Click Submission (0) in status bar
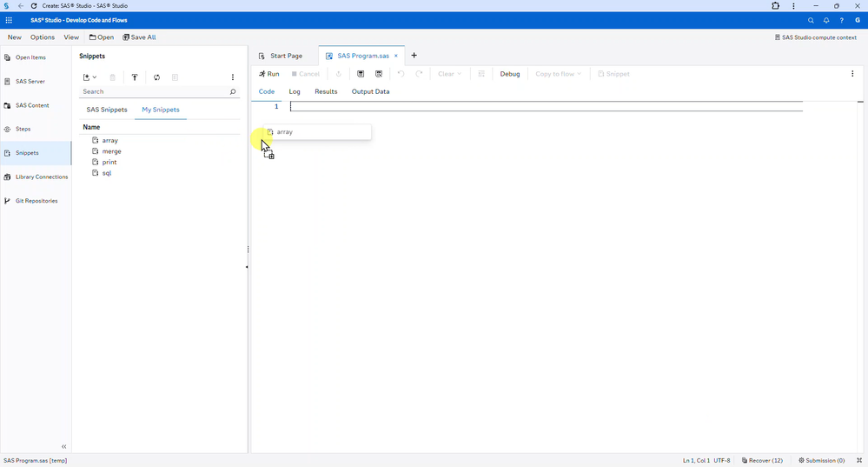The height and width of the screenshot is (467, 868). (821, 460)
